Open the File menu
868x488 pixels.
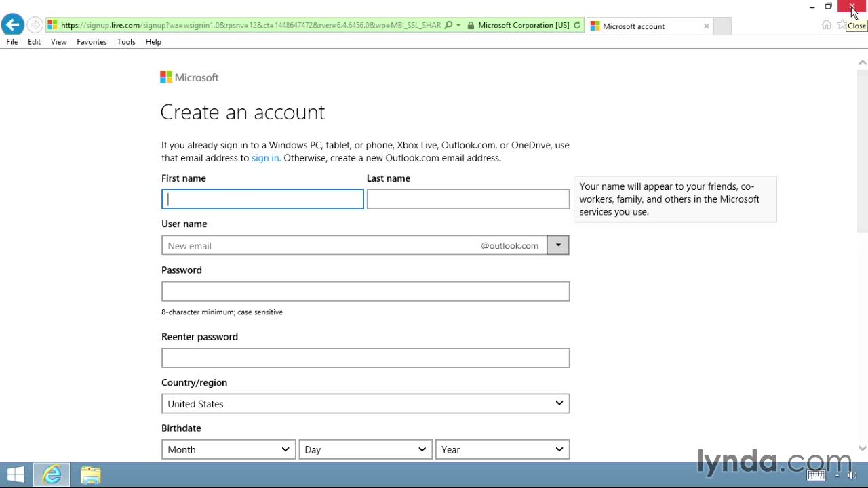[x=12, y=42]
